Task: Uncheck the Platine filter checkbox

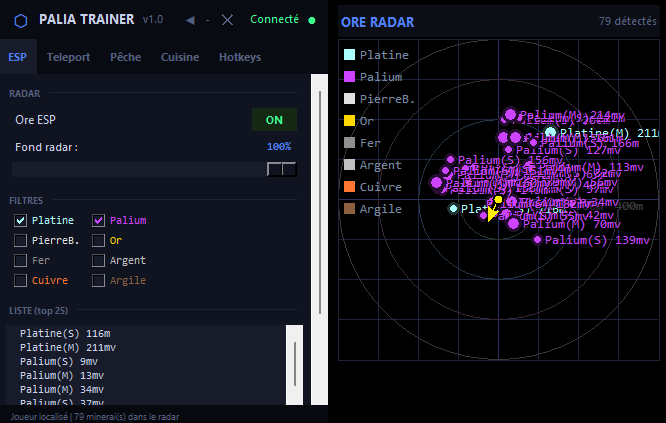Action: coord(21,220)
